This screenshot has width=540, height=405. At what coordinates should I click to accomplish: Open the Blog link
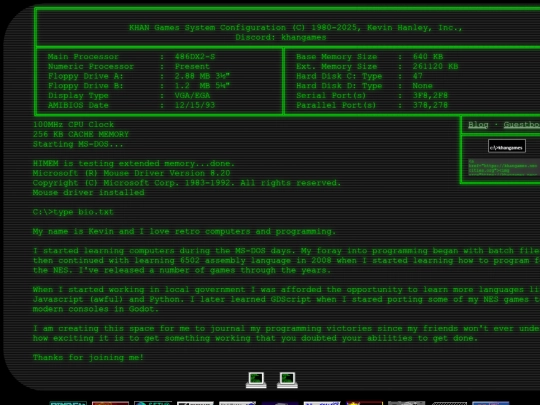(x=478, y=125)
